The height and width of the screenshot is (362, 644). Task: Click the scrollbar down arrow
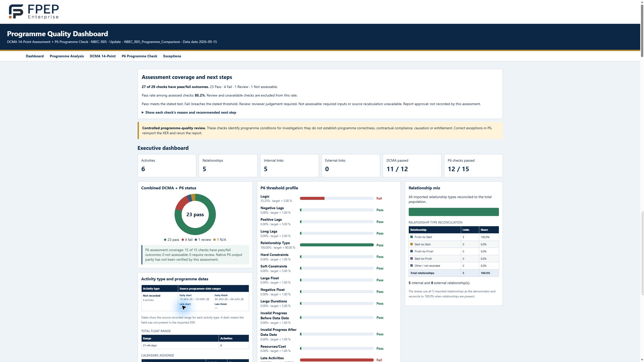coord(642,360)
